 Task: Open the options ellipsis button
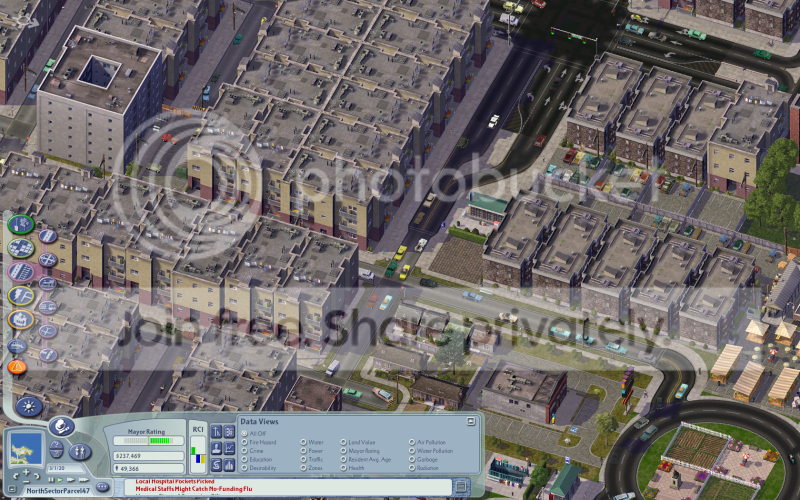(x=102, y=487)
